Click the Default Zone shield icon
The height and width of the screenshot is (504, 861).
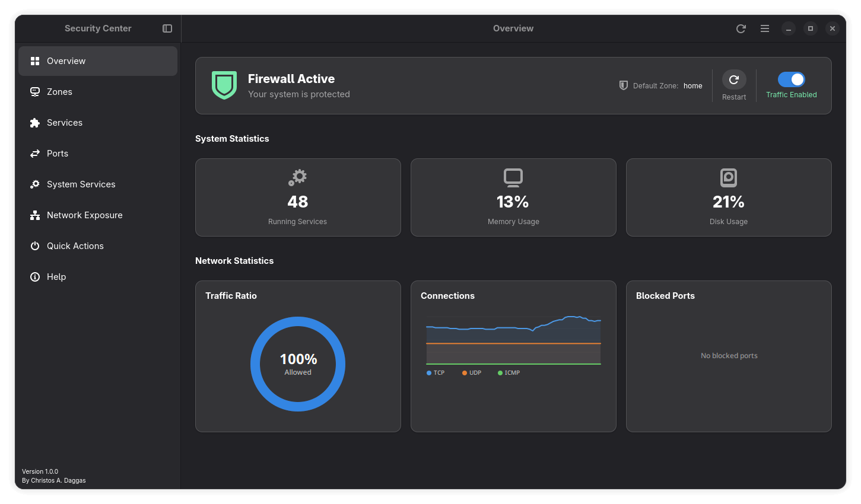[x=623, y=85]
